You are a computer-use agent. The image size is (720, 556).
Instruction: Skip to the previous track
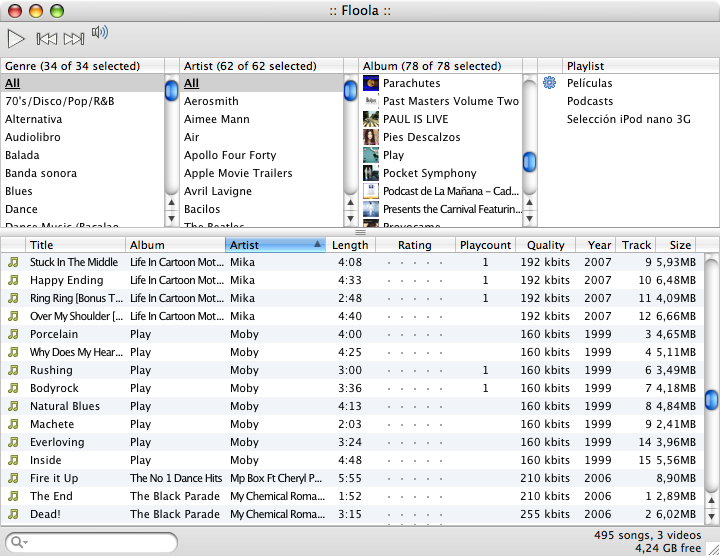[x=46, y=39]
